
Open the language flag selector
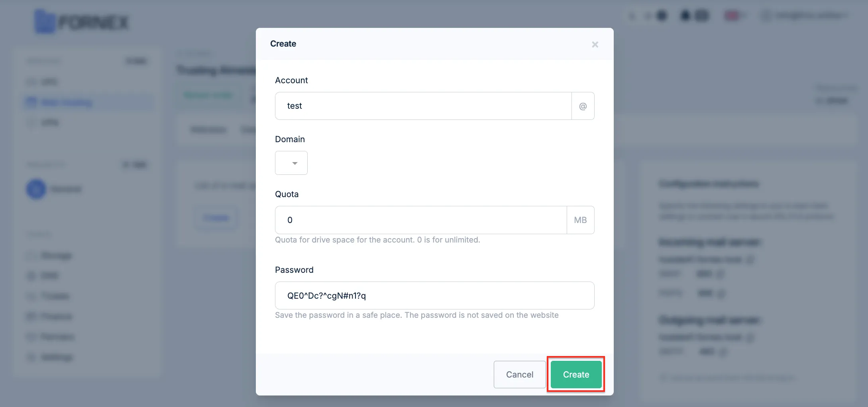[x=734, y=16]
